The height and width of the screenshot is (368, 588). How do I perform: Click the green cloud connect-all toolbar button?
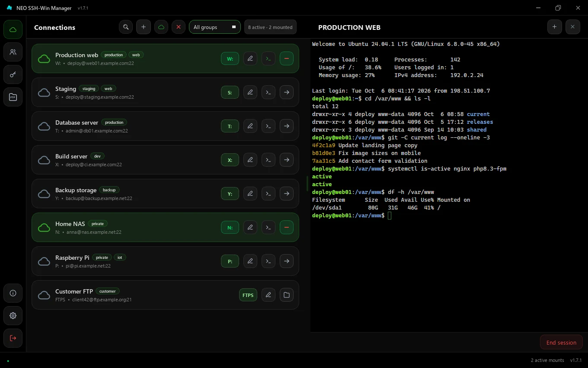(161, 27)
